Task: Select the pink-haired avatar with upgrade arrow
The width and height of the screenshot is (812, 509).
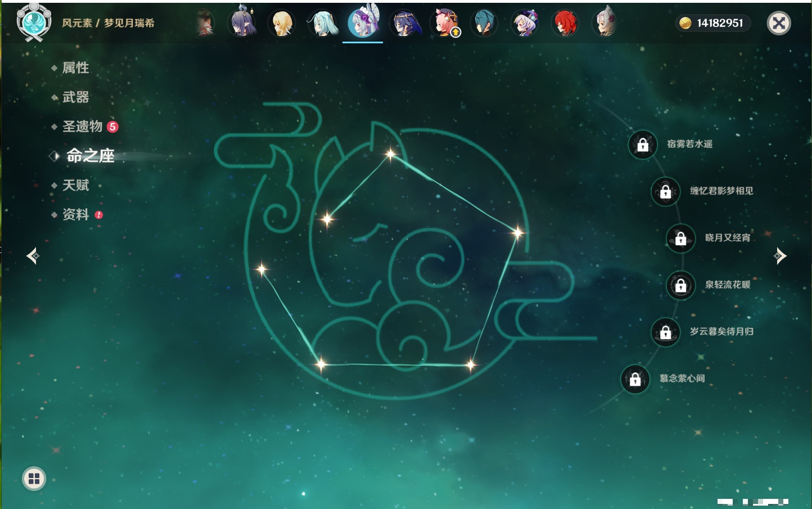Action: (445, 23)
